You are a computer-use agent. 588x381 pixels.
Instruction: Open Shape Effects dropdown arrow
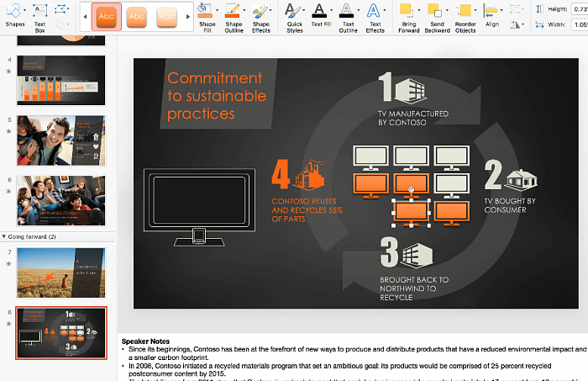(270, 10)
